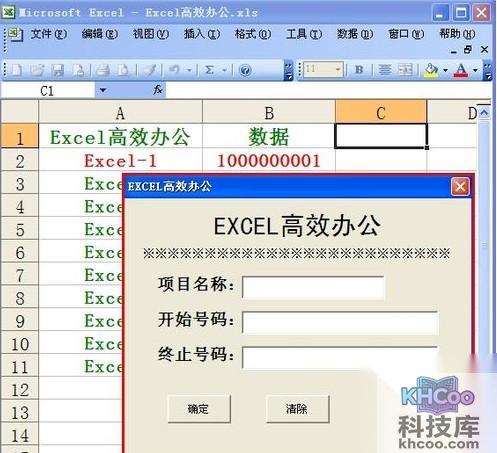Click the AutoSum sigma icon
Image resolution: width=497 pixels, height=453 pixels.
coord(210,70)
